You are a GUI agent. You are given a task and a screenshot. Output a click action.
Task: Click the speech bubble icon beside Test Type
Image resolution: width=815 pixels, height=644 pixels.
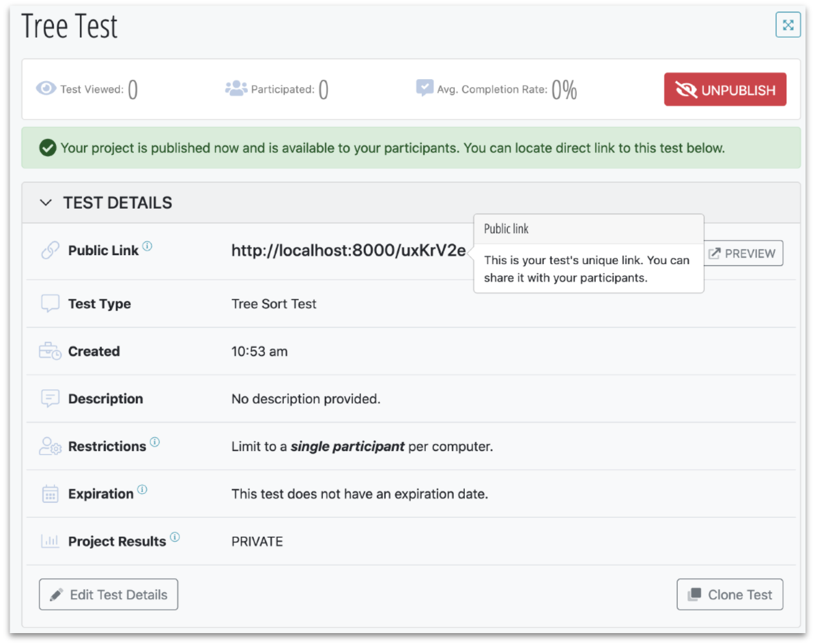(50, 304)
